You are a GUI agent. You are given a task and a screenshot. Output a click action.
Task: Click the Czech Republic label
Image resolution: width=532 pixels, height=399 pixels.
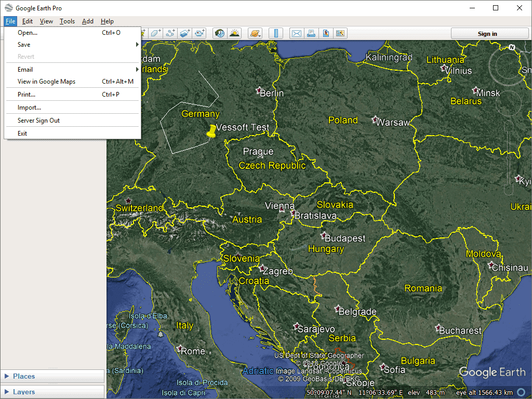(x=272, y=166)
